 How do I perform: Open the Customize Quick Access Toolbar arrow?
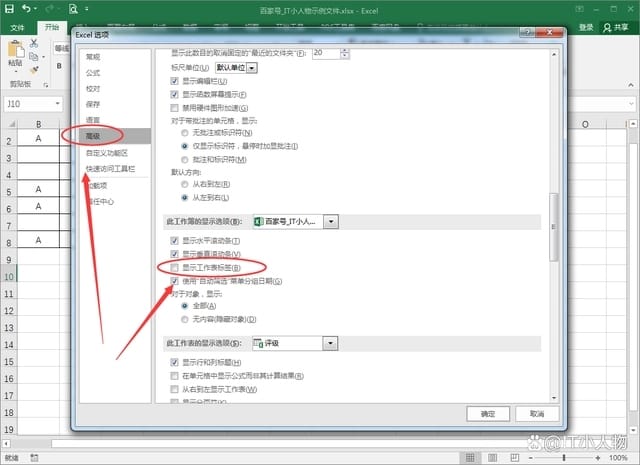pos(87,9)
